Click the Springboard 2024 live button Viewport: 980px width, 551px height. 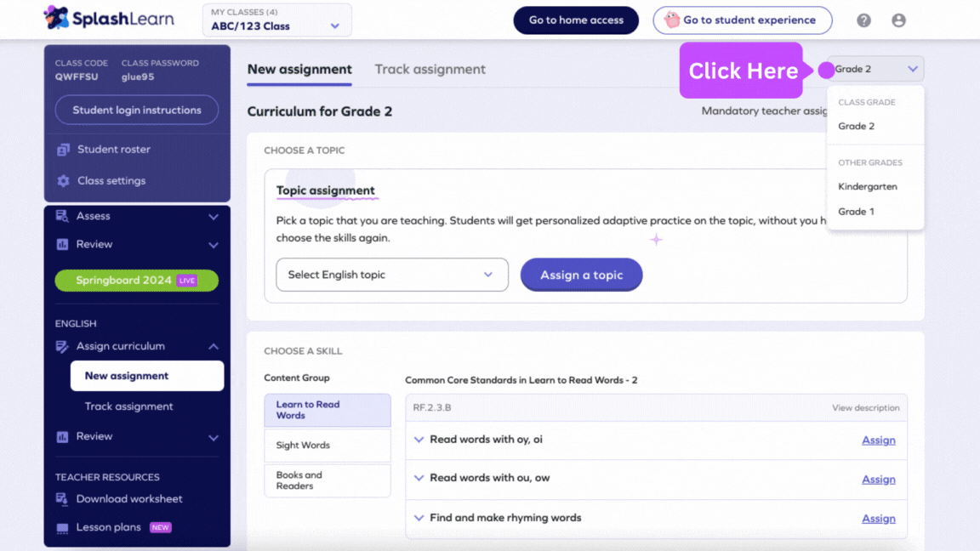click(136, 281)
